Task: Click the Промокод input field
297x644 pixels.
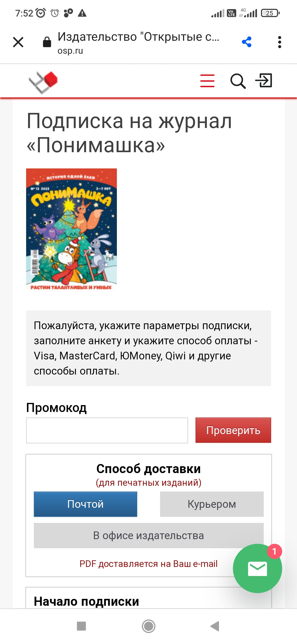Action: tap(107, 430)
